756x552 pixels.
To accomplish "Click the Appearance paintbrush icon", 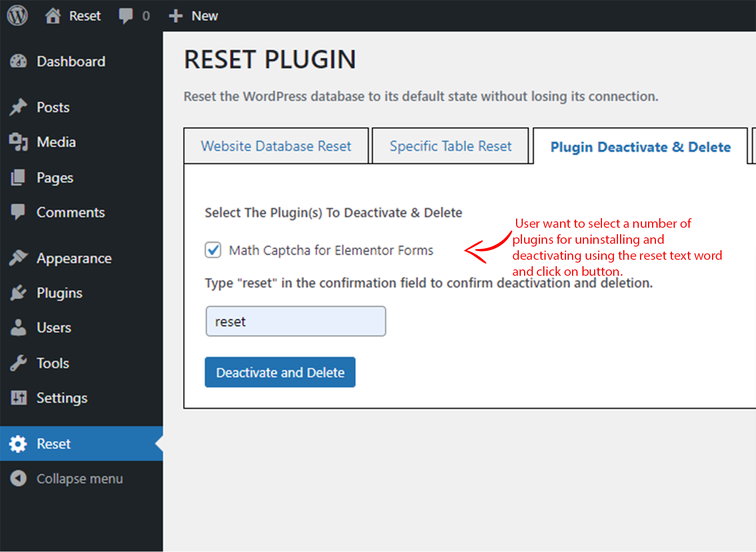I will point(18,258).
